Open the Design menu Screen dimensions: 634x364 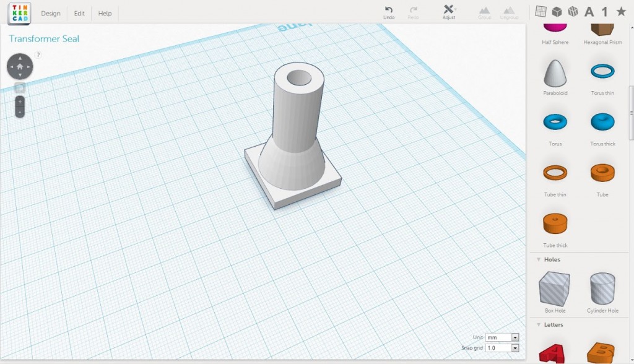click(x=51, y=14)
